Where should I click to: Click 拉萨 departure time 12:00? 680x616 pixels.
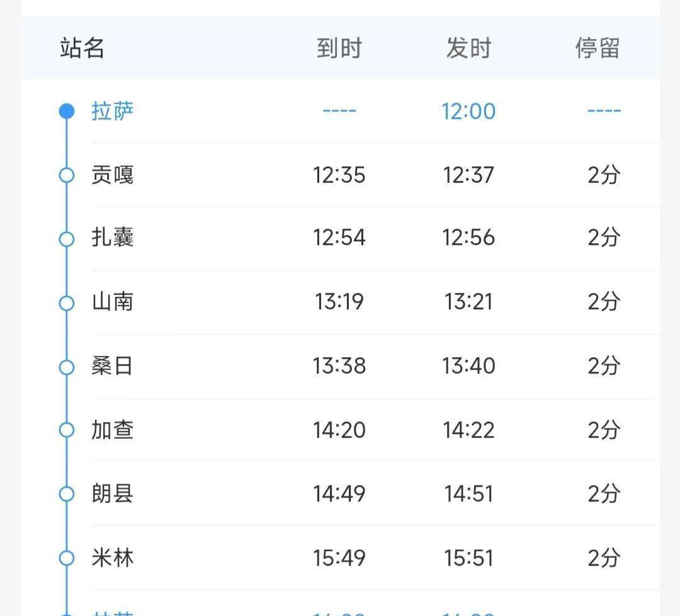click(x=468, y=111)
